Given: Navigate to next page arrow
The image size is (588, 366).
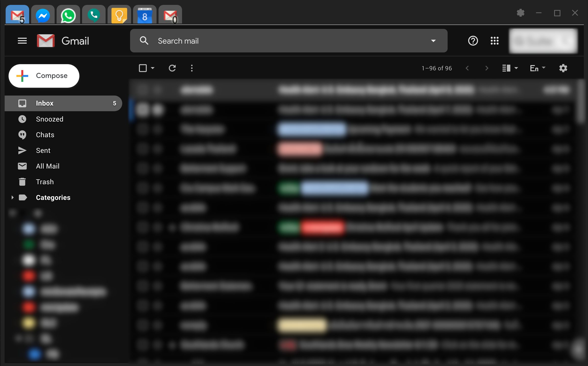Looking at the screenshot, I should 487,68.
